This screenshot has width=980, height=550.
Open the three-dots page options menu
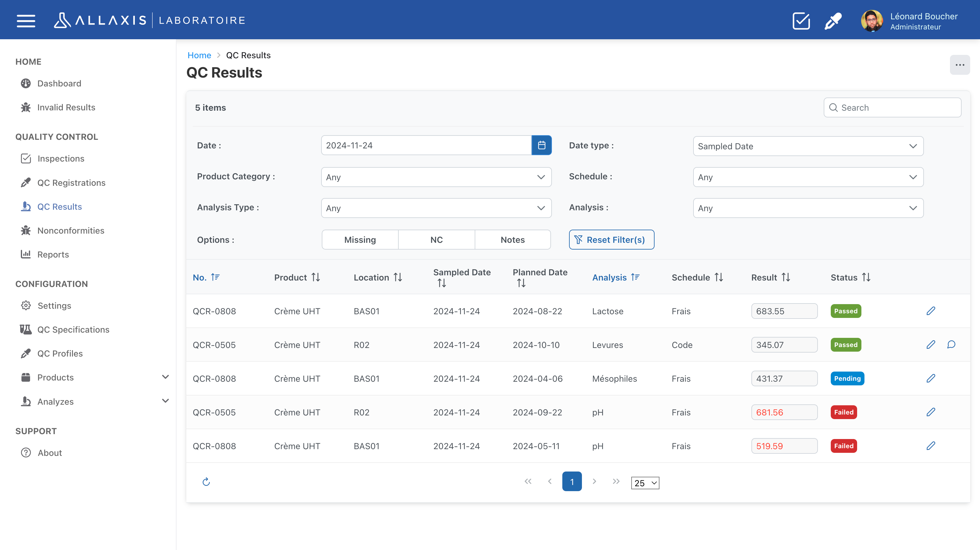pyautogui.click(x=959, y=65)
